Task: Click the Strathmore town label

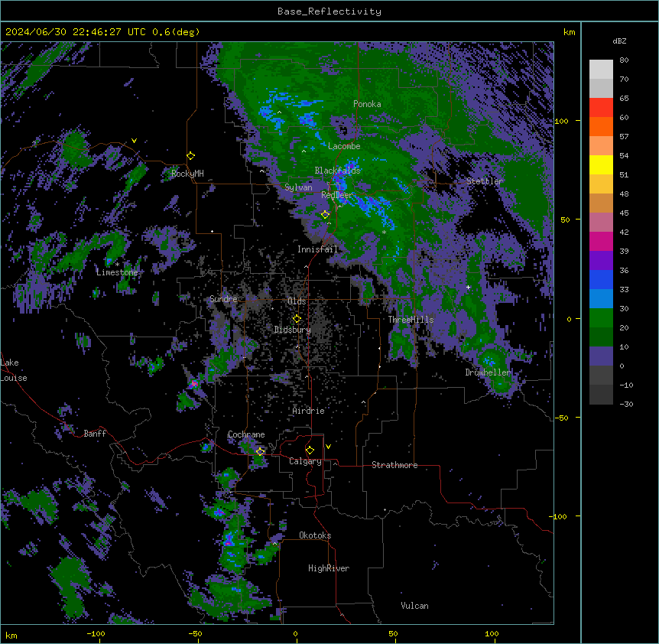Action: coord(394,465)
